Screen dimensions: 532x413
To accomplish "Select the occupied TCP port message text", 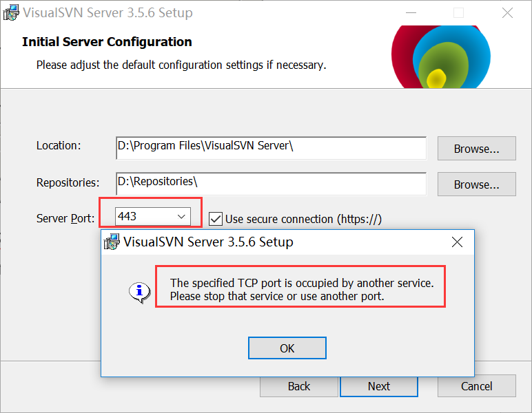I will (x=302, y=289).
